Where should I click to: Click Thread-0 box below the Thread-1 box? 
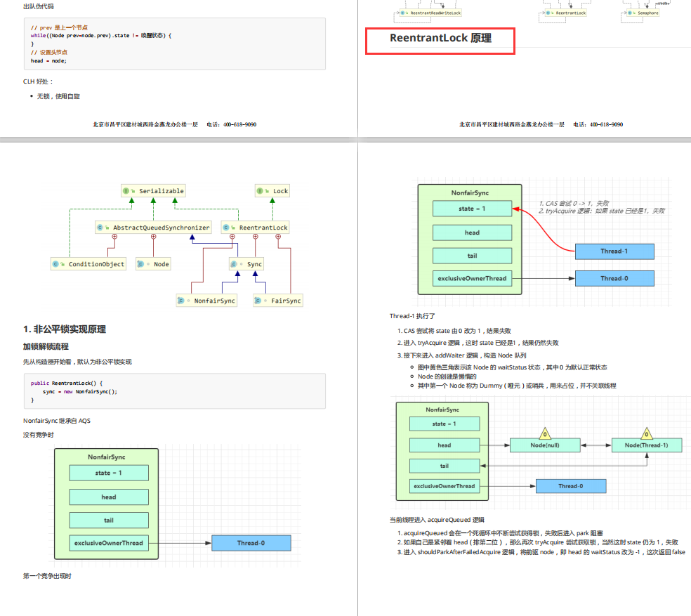click(x=614, y=279)
